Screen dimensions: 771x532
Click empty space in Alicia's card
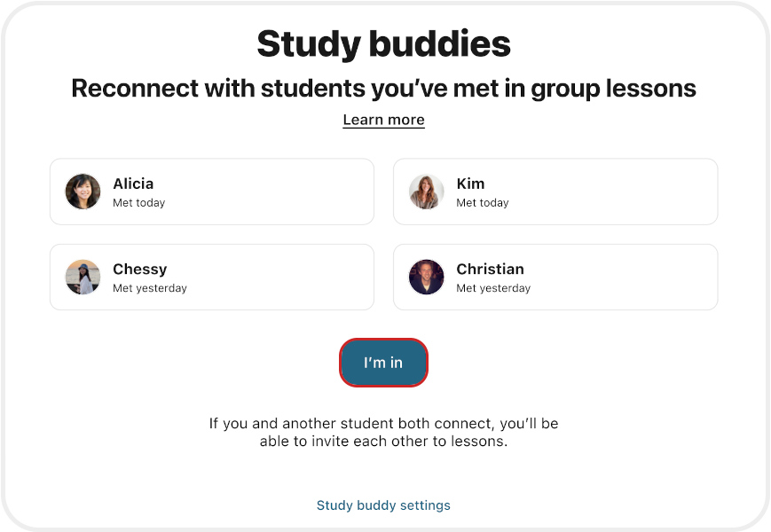(x=284, y=192)
